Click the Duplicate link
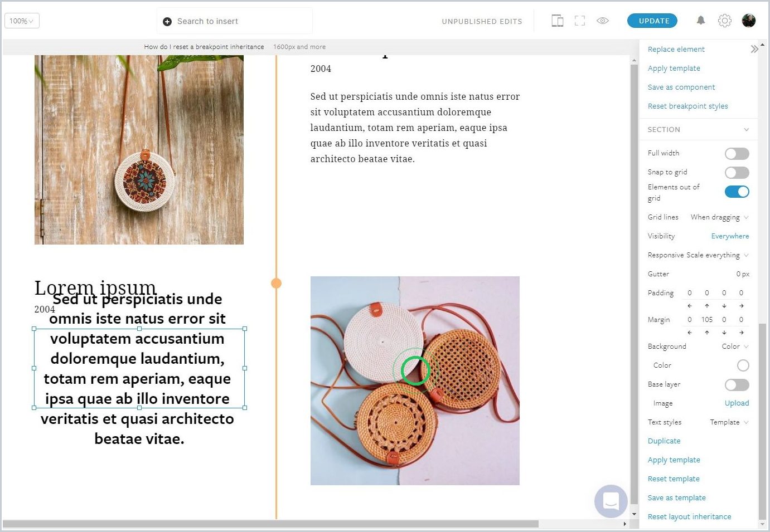This screenshot has height=532, width=770. coord(664,441)
